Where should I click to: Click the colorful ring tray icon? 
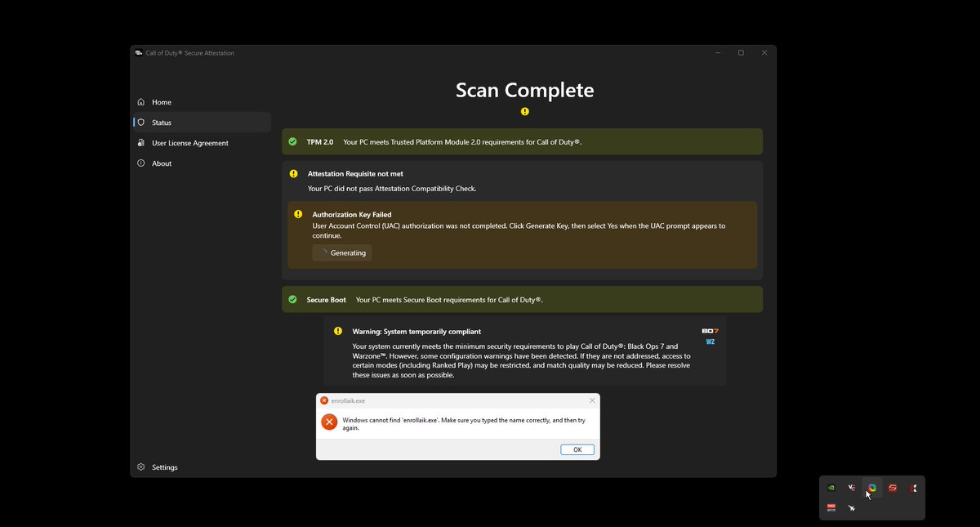point(872,488)
